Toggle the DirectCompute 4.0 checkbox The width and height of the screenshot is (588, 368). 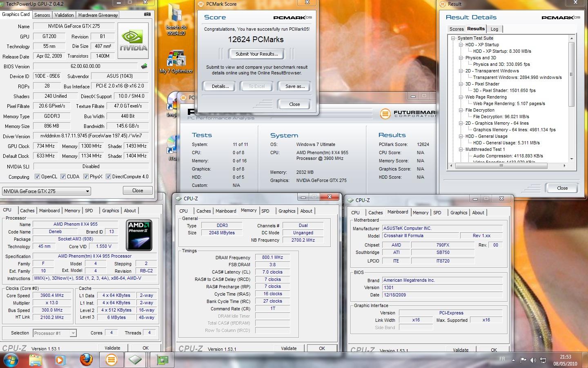pos(108,177)
